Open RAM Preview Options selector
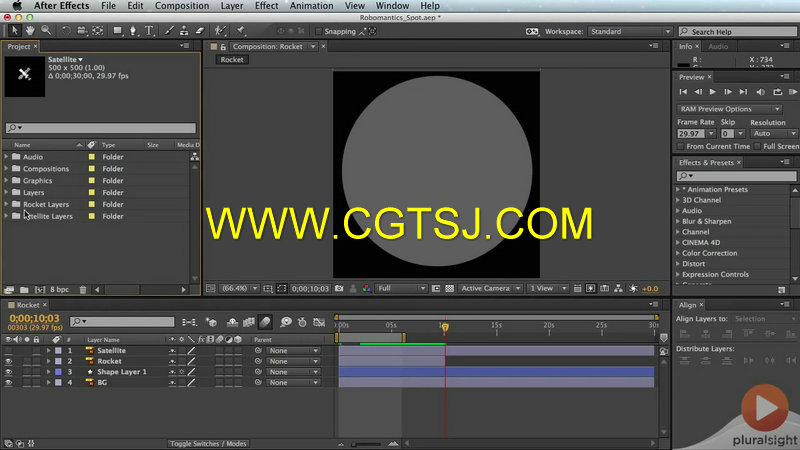This screenshot has height=450, width=800. click(x=729, y=109)
